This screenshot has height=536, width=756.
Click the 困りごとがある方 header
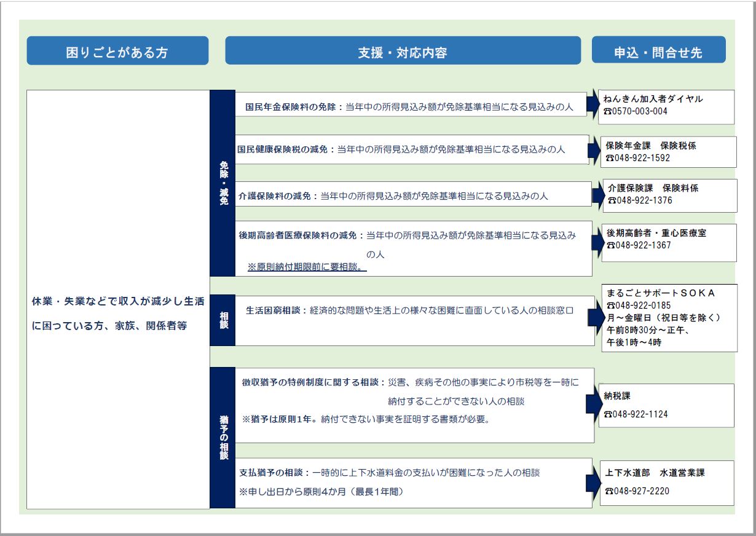pyautogui.click(x=117, y=51)
